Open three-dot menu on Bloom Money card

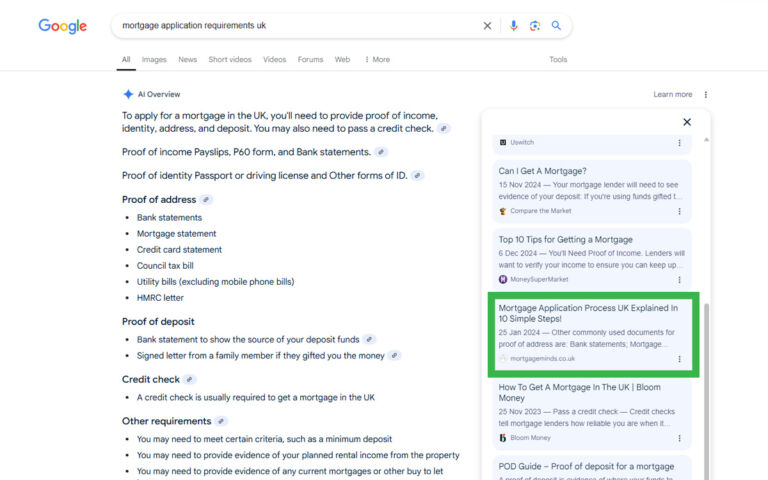click(x=679, y=438)
